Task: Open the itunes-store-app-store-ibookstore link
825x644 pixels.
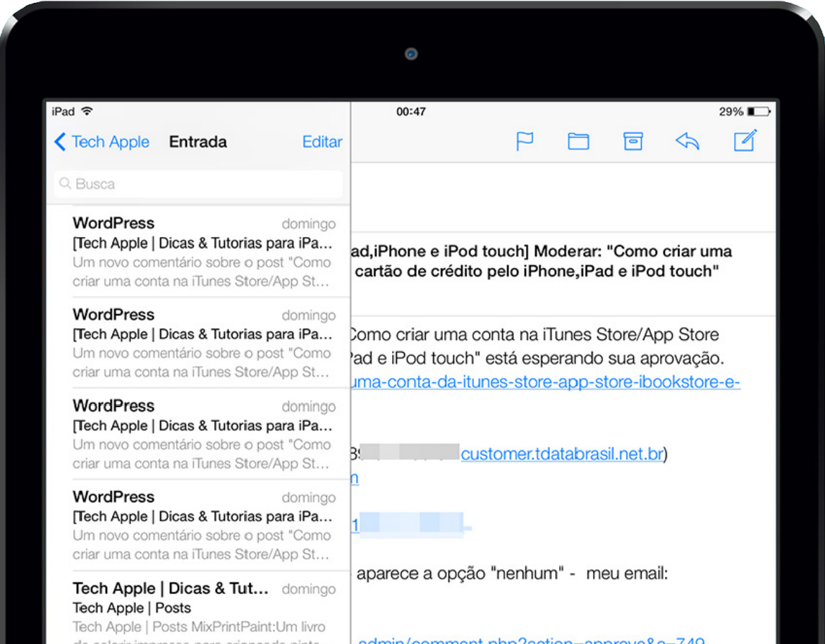Action: (x=546, y=382)
